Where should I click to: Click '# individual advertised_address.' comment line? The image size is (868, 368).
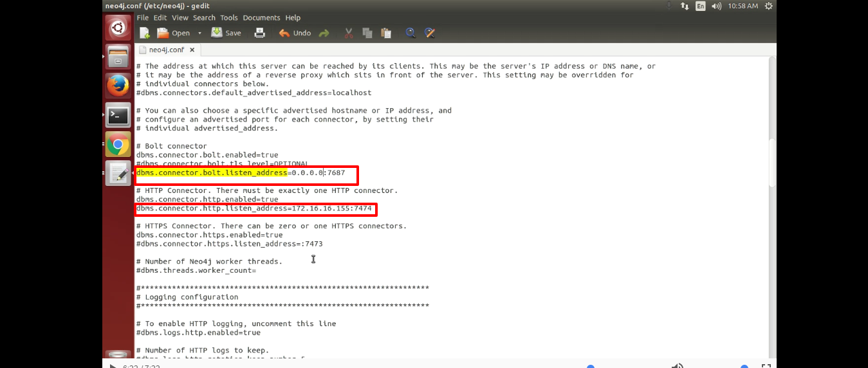coord(207,128)
